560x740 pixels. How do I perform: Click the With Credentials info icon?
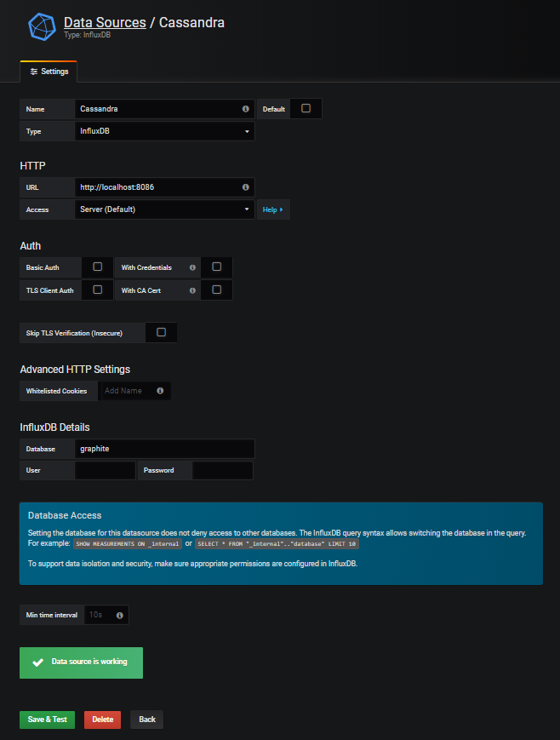point(192,267)
